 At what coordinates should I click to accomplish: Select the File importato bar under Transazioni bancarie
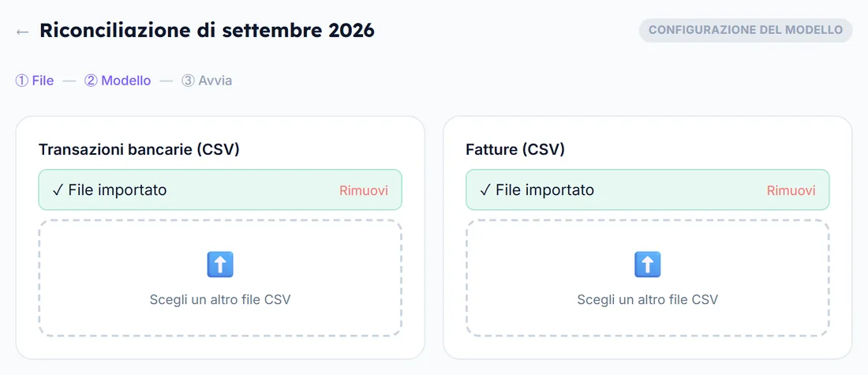[x=220, y=189]
